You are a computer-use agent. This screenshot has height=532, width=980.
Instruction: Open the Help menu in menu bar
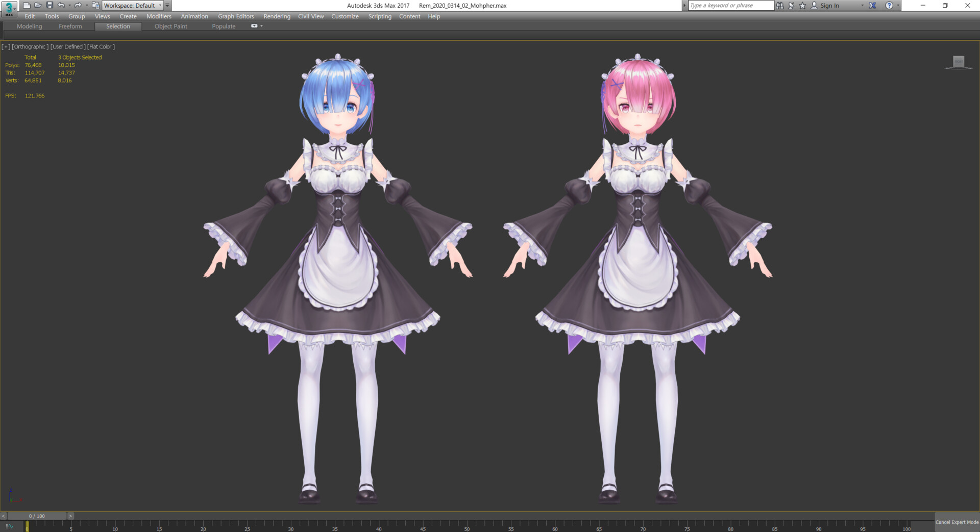(x=434, y=16)
